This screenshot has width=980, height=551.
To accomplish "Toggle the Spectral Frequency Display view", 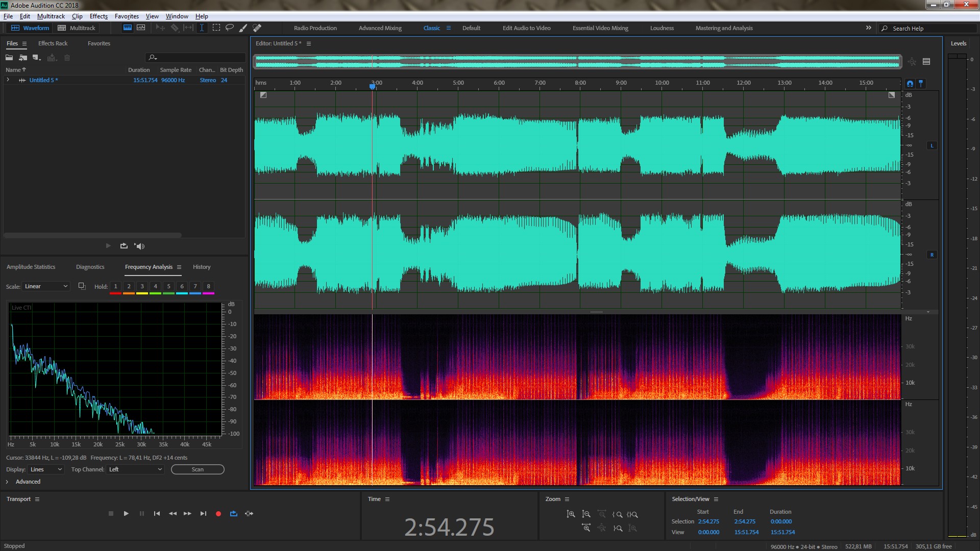I will tap(128, 28).
